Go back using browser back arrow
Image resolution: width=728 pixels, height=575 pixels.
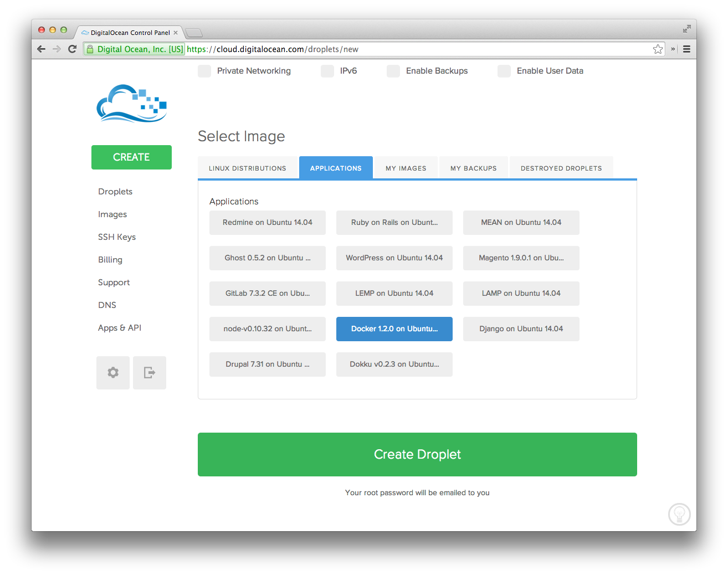(x=41, y=49)
